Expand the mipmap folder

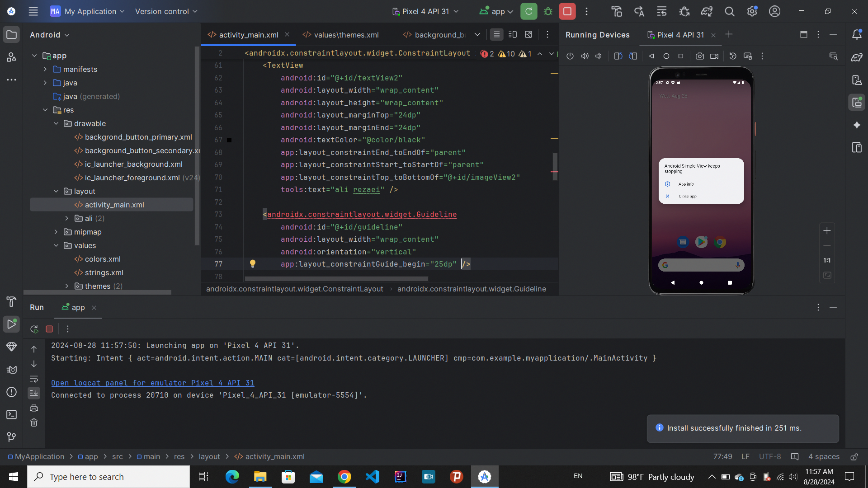click(56, 232)
